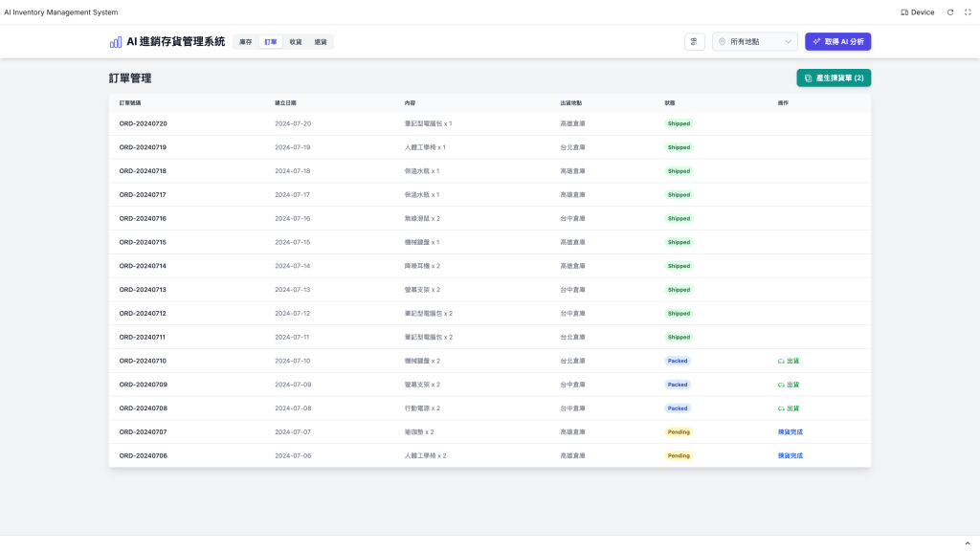Click 台中倉庫 location for ORD-20240716
Image resolution: width=980 pixels, height=551 pixels.
click(x=573, y=219)
